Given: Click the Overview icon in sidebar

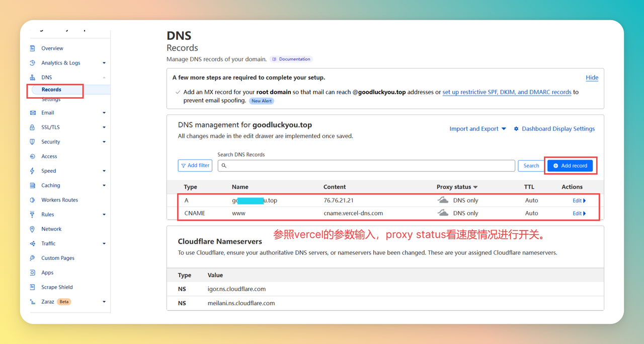Looking at the screenshot, I should click(x=33, y=48).
